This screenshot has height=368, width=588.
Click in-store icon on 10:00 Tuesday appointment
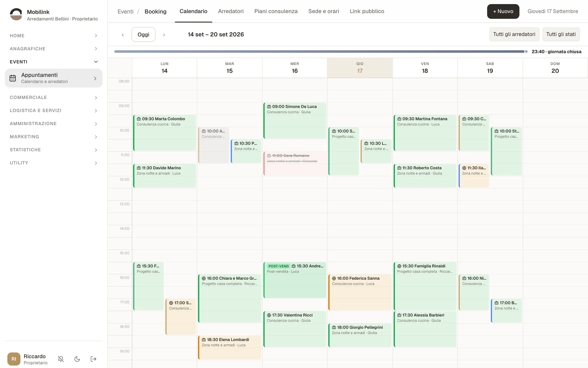(204, 131)
